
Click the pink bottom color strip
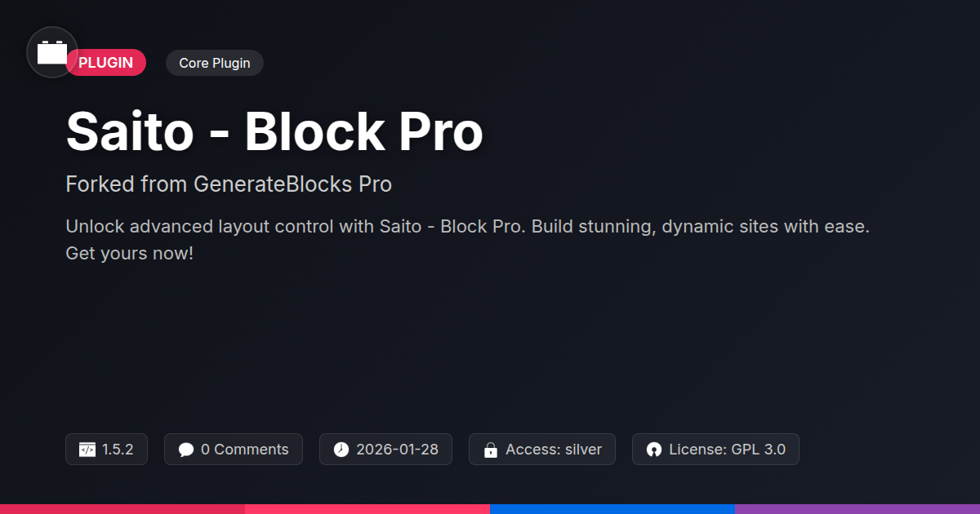click(x=367, y=508)
